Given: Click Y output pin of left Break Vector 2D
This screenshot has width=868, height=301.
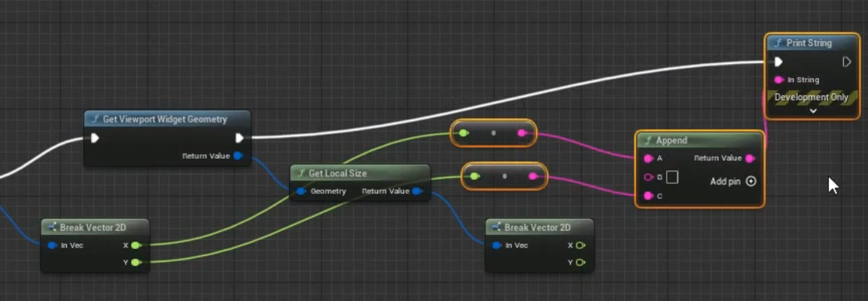Looking at the screenshot, I should pyautogui.click(x=136, y=263).
